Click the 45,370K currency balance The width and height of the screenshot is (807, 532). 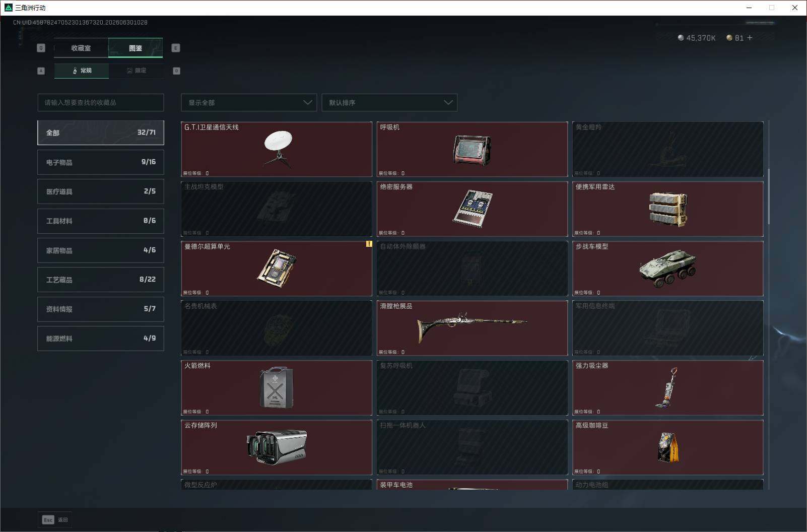point(697,38)
